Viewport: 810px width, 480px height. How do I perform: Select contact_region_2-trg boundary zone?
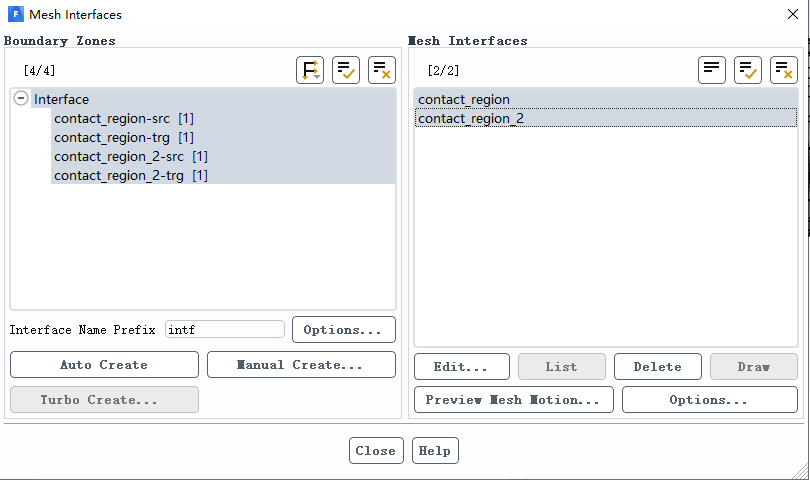pyautogui.click(x=130, y=175)
